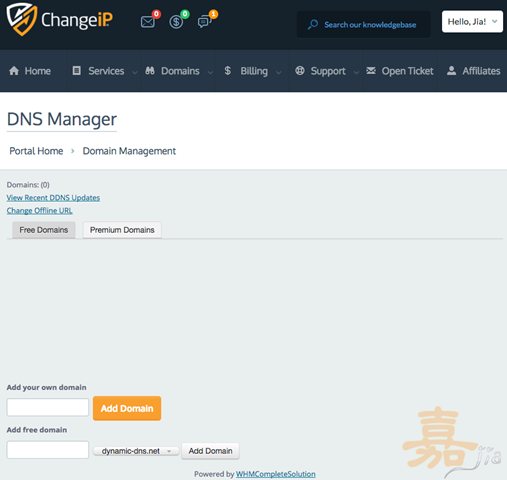The image size is (507, 480).
Task: Click the View Recent DDNS Updates link
Action: click(53, 198)
